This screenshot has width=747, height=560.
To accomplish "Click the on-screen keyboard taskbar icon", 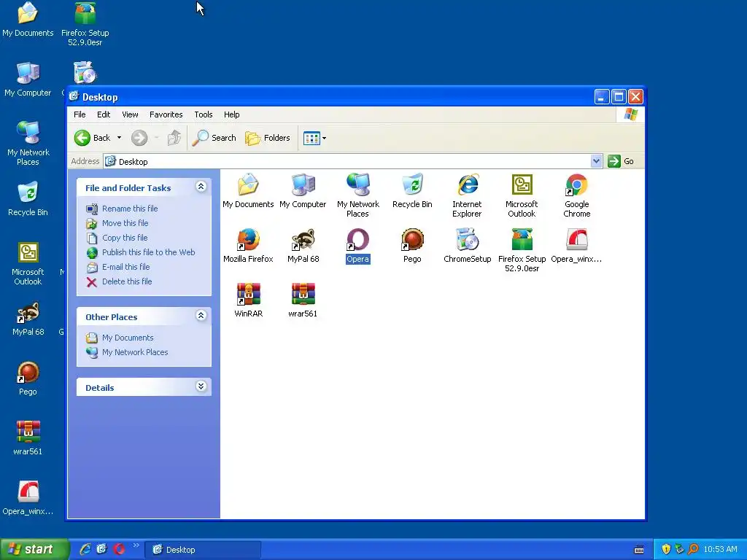I will point(639,550).
